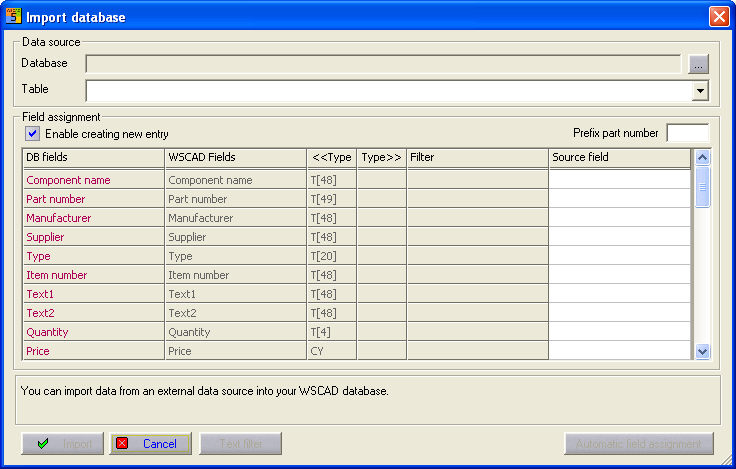Click Source field cell for Manufacturer
The width and height of the screenshot is (736, 469).
(x=620, y=218)
